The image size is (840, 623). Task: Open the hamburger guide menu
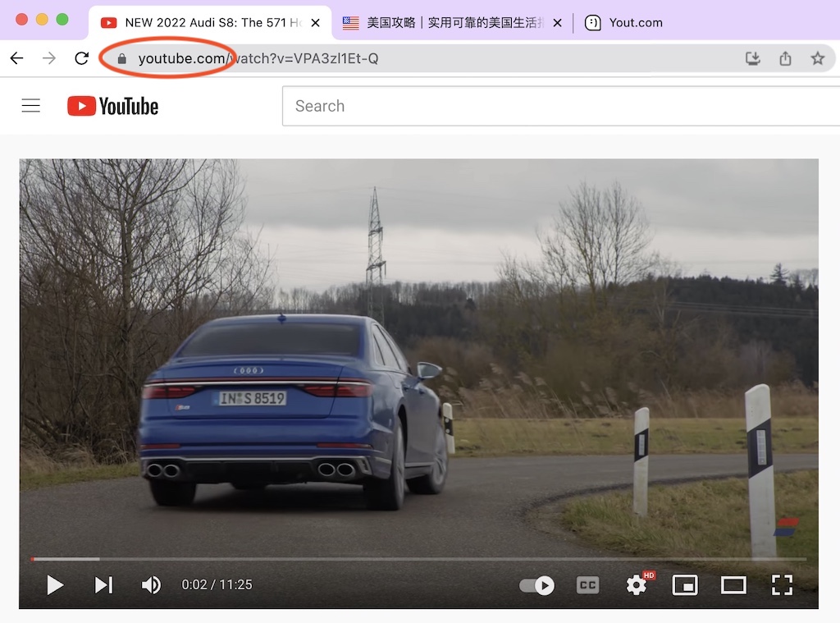tap(30, 105)
